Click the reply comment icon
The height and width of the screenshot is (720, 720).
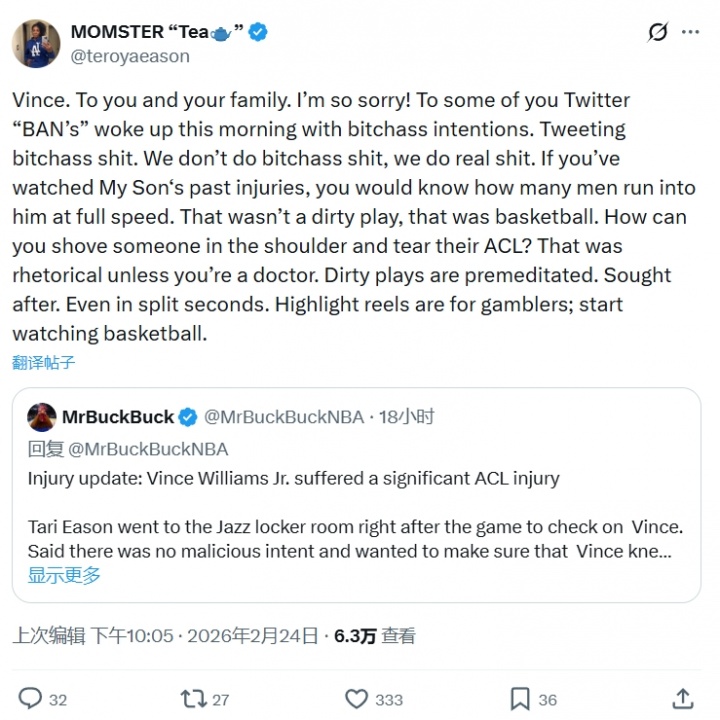(31, 698)
